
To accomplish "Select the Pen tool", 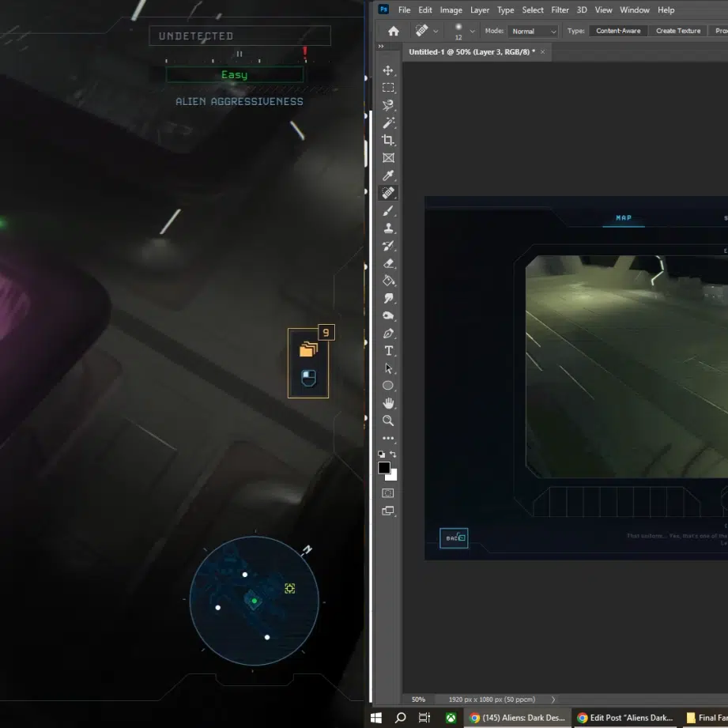I will point(388,334).
